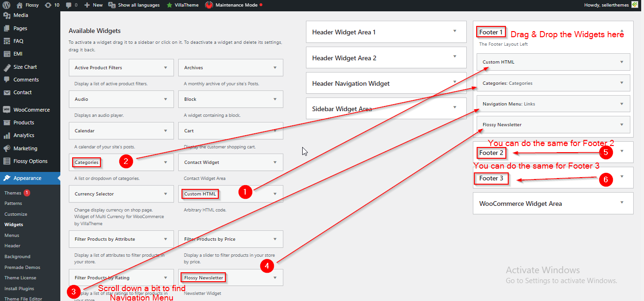Click the Filter Products by Price widget
The image size is (644, 301).
point(231,239)
